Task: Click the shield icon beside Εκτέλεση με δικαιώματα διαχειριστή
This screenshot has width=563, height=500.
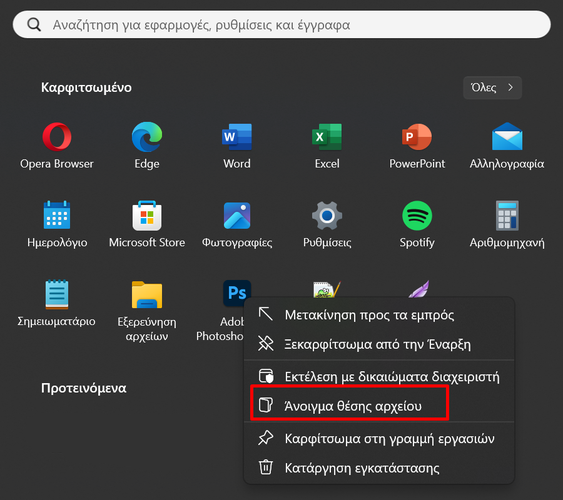Action: click(x=266, y=376)
